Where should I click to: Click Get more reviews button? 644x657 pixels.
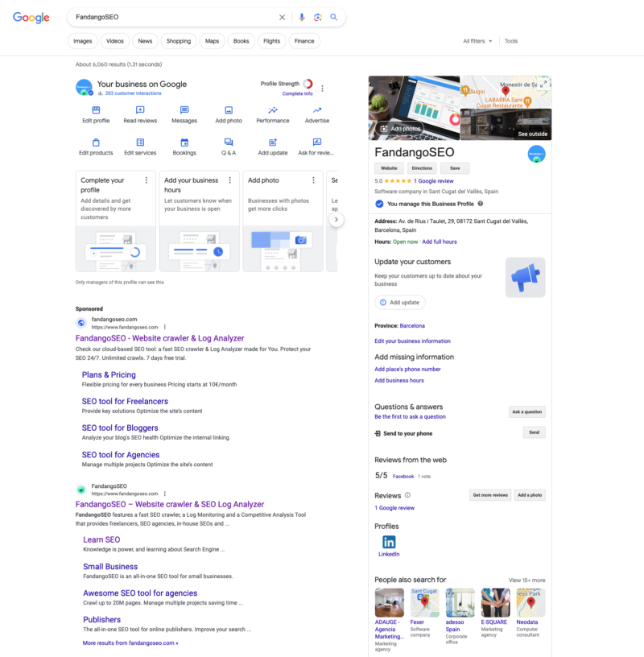490,495
